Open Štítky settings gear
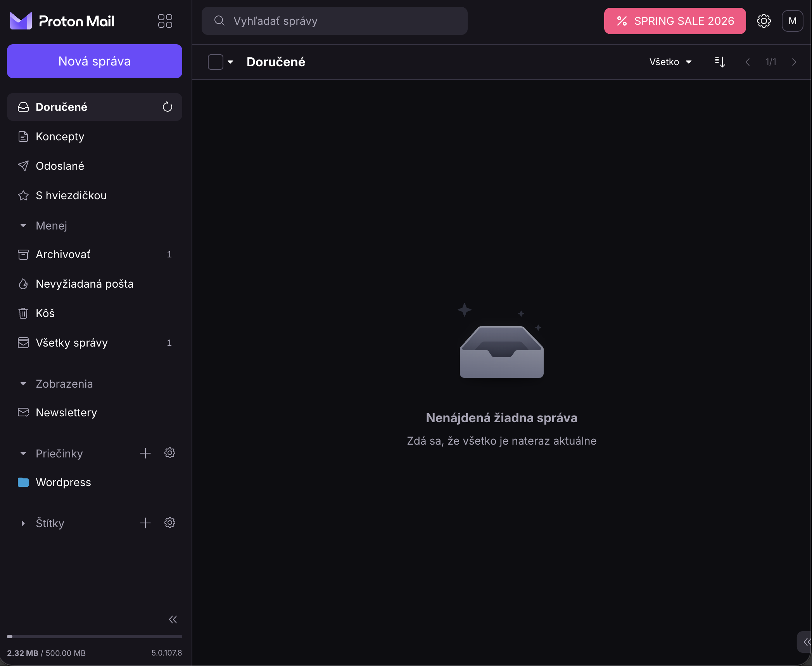Viewport: 812px width, 666px height. pyautogui.click(x=170, y=523)
